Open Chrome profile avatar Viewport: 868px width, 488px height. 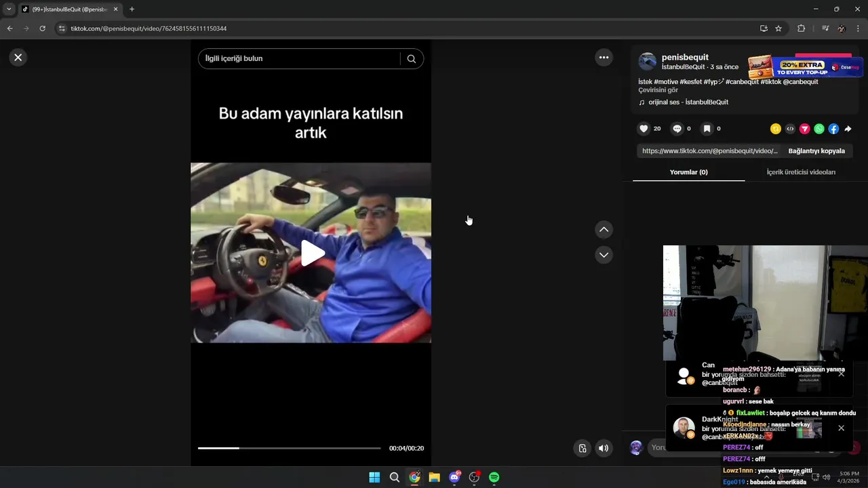[x=842, y=28]
